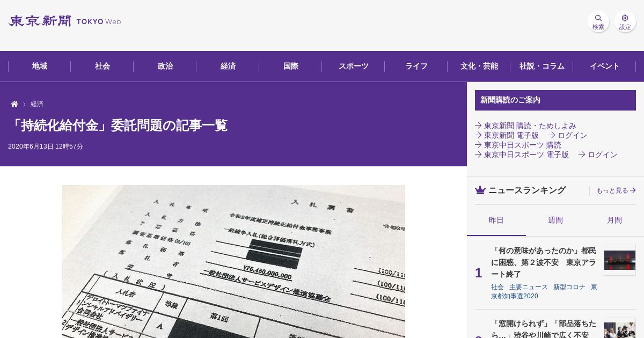Open ranking article 「窓開けられず」「部品落ちたら…」
Viewport: 644px width, 338px height.
[544, 329]
